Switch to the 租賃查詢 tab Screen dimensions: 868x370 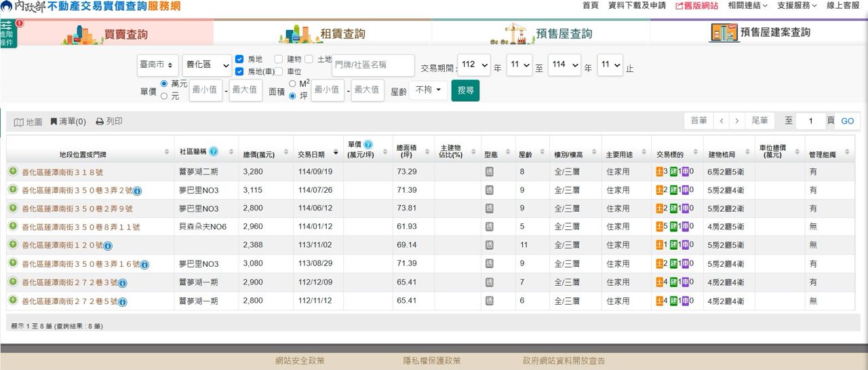click(323, 33)
